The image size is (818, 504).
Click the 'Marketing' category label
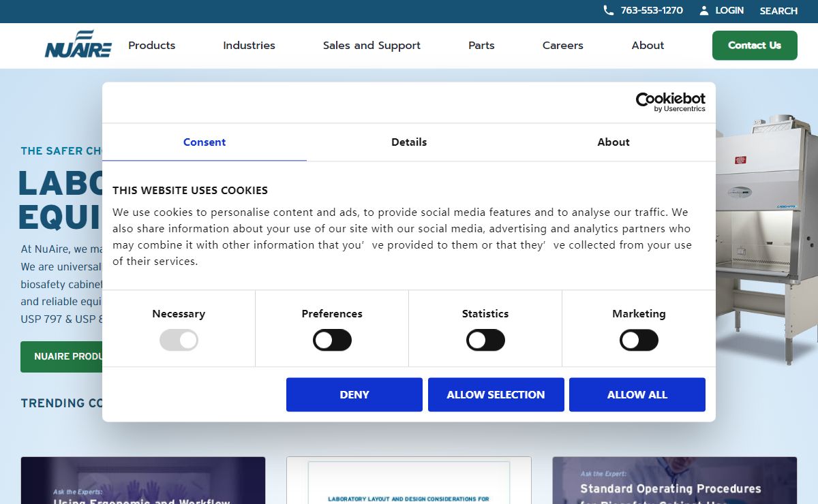[x=639, y=314]
